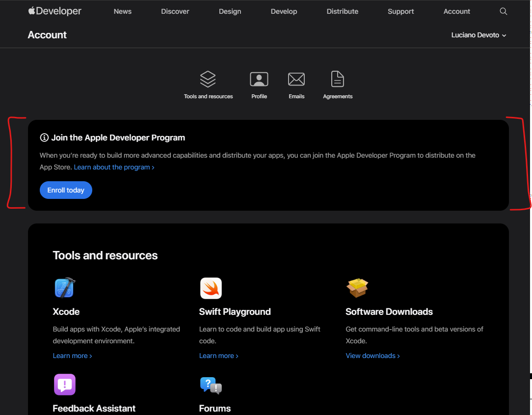Open the Profile icon

259,79
